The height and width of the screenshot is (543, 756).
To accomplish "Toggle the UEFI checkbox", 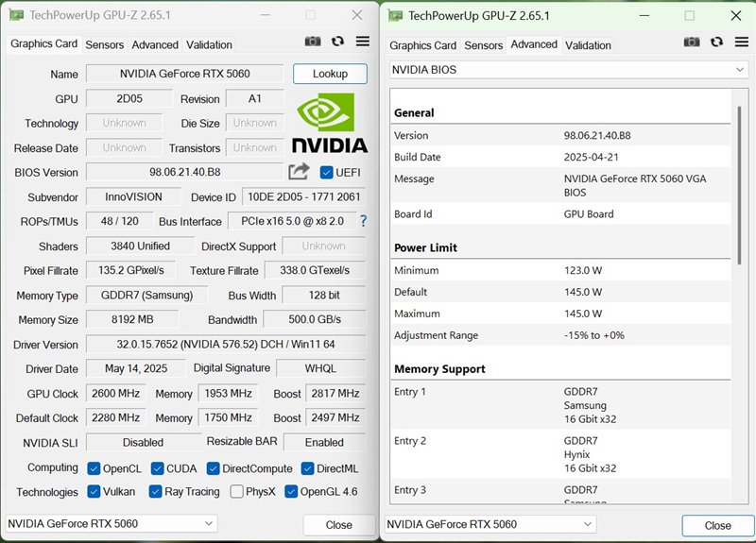I will coord(327,172).
